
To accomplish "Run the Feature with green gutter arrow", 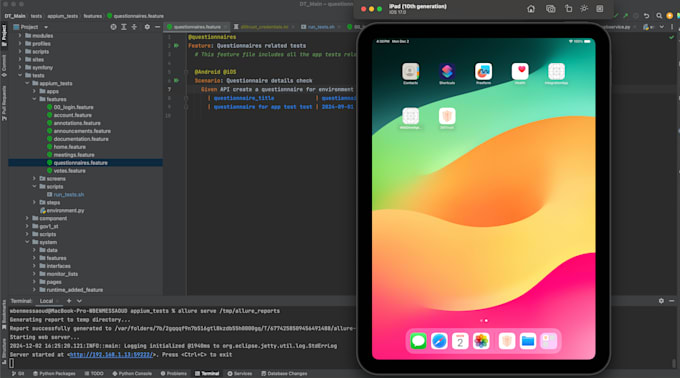I will pos(177,46).
